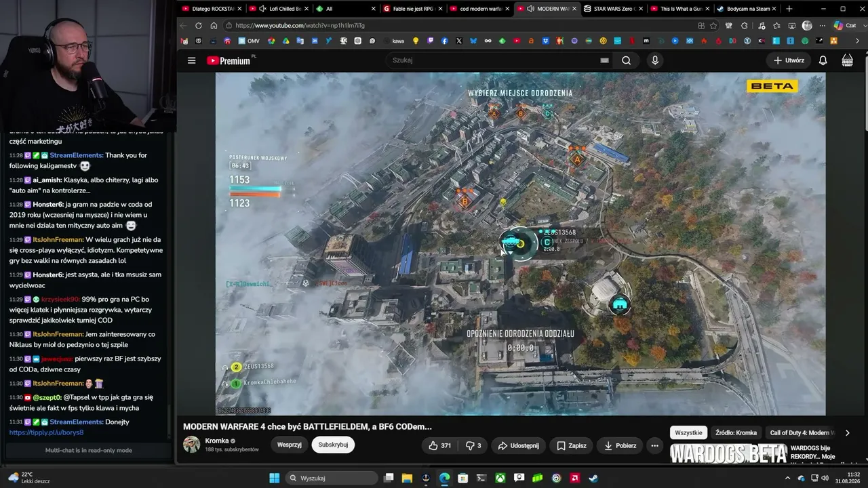The width and height of the screenshot is (868, 488).
Task: Open the tipply.pl link in chat
Action: pyautogui.click(x=47, y=432)
